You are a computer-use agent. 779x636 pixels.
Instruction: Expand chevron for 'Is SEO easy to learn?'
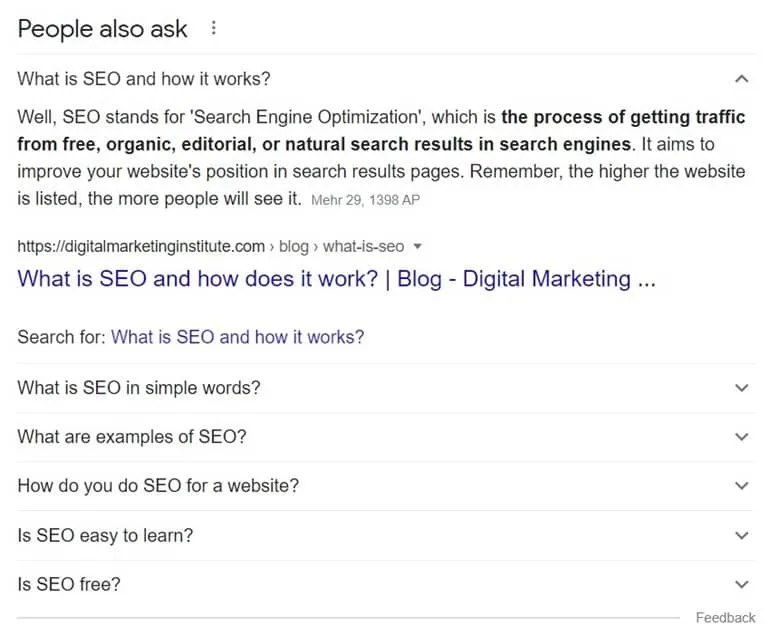click(741, 535)
